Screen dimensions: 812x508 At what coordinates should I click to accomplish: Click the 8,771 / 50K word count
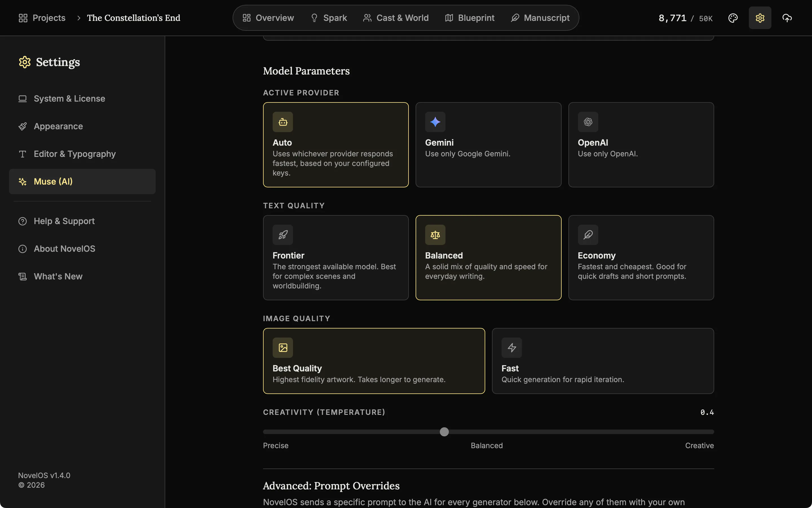(685, 18)
